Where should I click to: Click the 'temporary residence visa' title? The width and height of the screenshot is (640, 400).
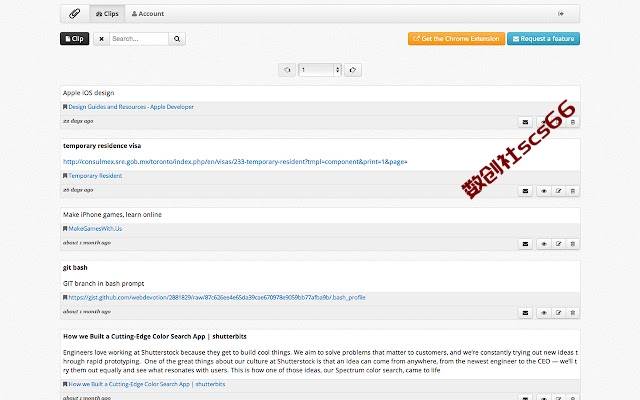(x=102, y=146)
